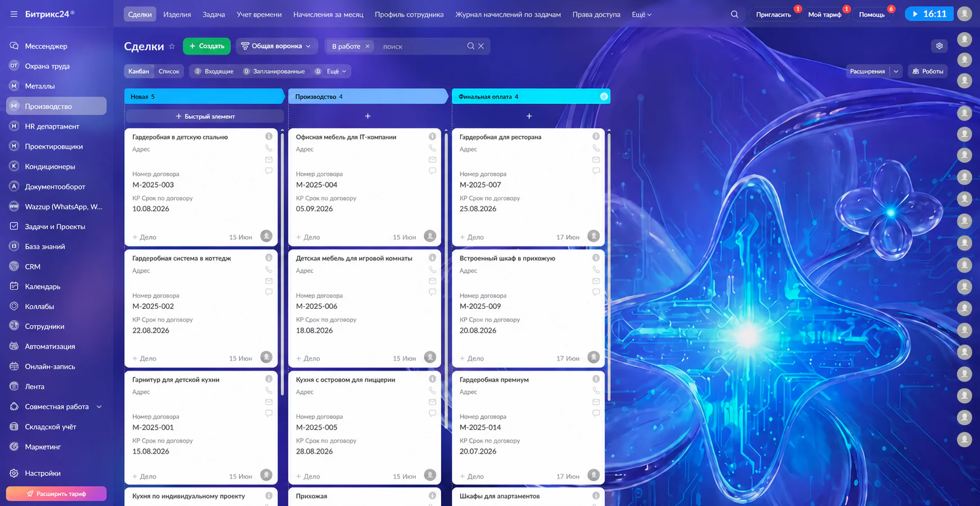Remove the В работе filter chip
980x506 pixels.
pyautogui.click(x=367, y=47)
